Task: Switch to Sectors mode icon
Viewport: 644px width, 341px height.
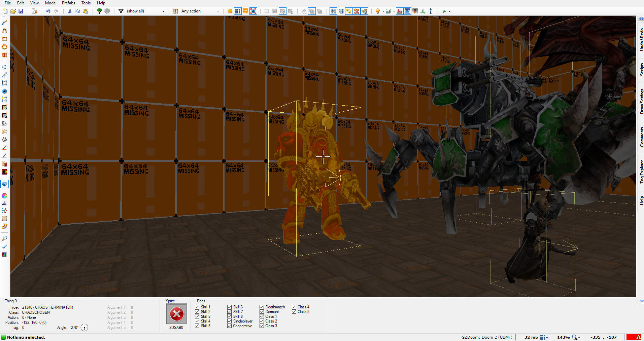Action: [4, 83]
